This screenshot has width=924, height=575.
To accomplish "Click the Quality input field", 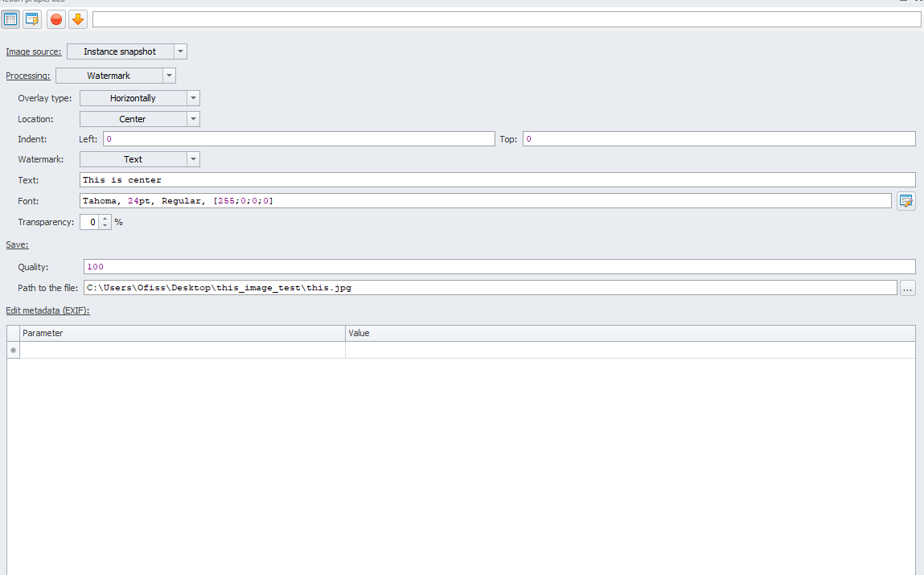I will point(499,267).
